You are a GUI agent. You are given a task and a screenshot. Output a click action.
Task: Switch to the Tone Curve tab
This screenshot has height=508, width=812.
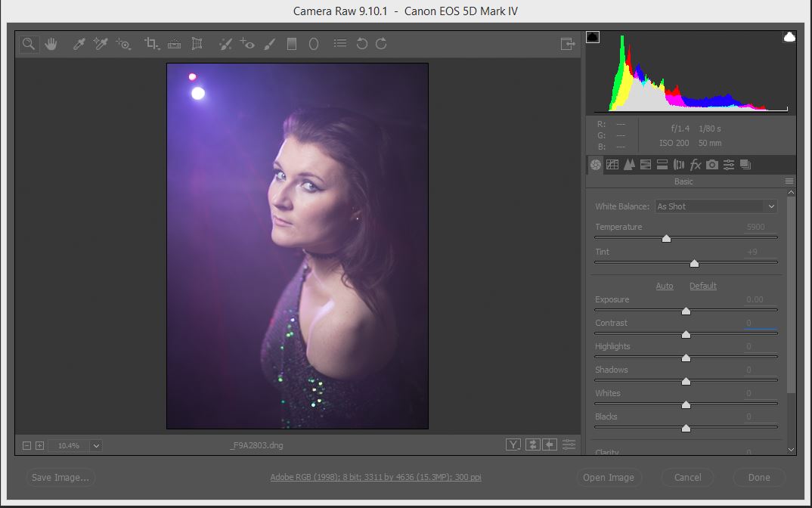612,165
